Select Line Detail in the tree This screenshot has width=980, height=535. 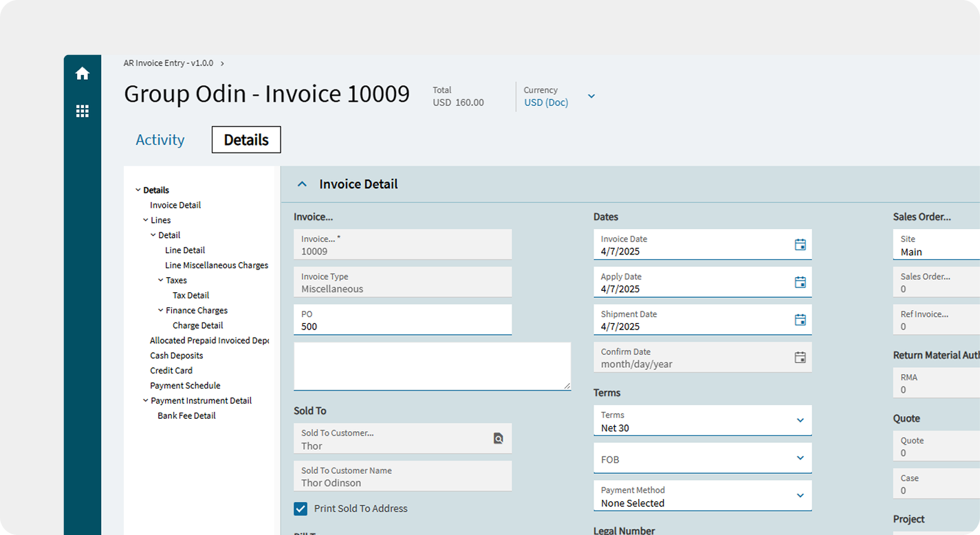(185, 250)
